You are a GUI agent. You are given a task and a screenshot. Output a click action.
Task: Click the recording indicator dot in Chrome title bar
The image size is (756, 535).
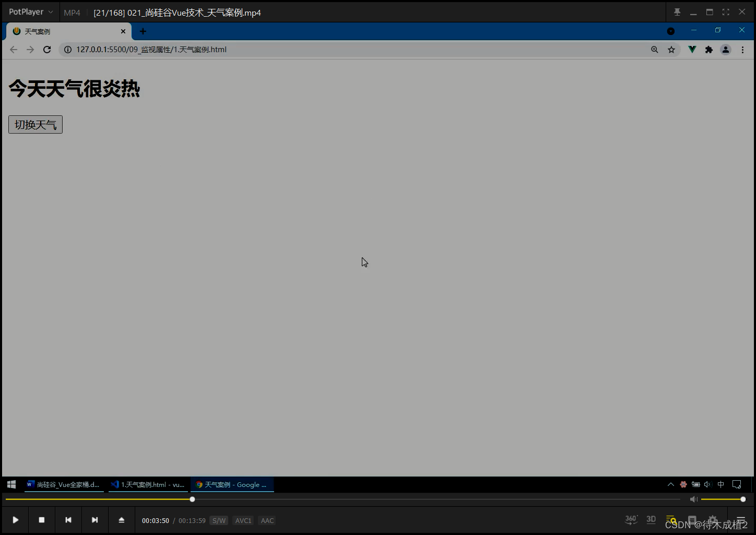tap(671, 31)
